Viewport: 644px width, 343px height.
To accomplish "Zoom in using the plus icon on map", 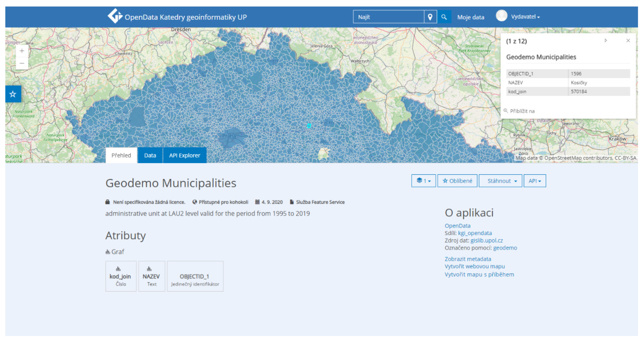I will point(22,51).
